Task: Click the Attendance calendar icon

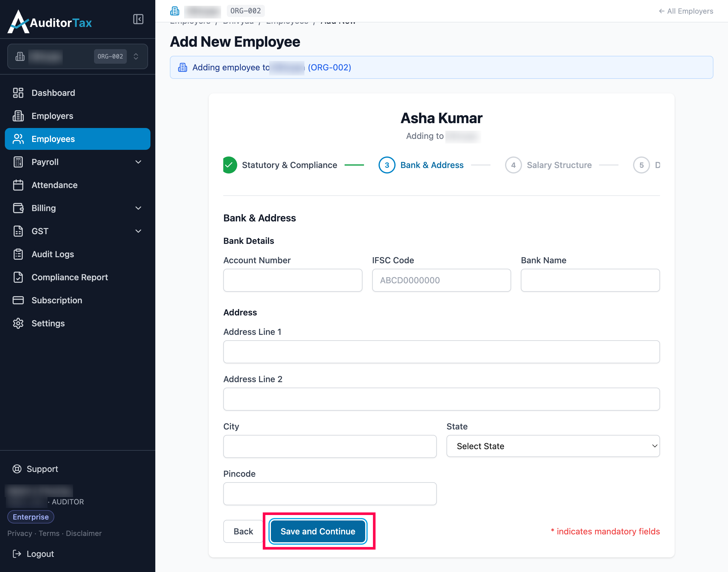Action: [x=18, y=185]
